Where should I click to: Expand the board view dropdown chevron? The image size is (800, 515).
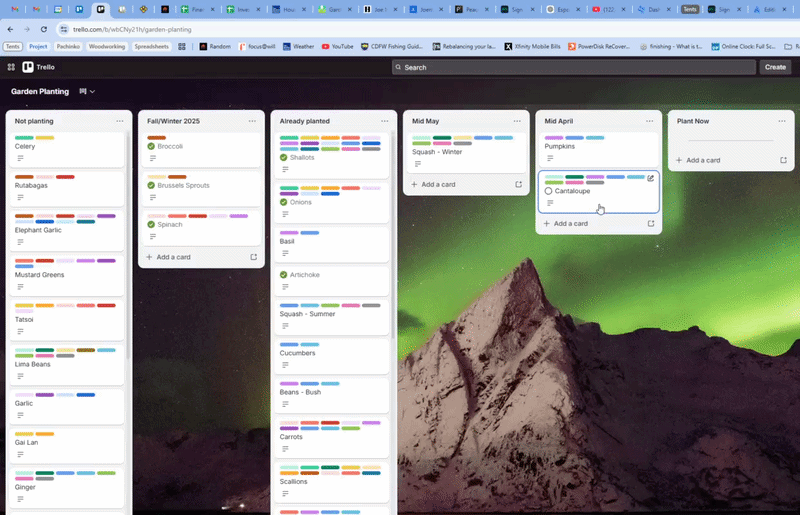click(x=92, y=92)
